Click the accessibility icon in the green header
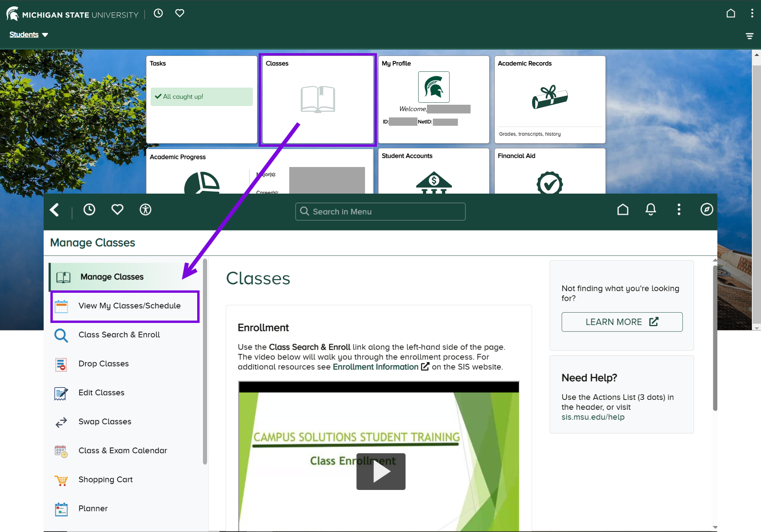 146,209
